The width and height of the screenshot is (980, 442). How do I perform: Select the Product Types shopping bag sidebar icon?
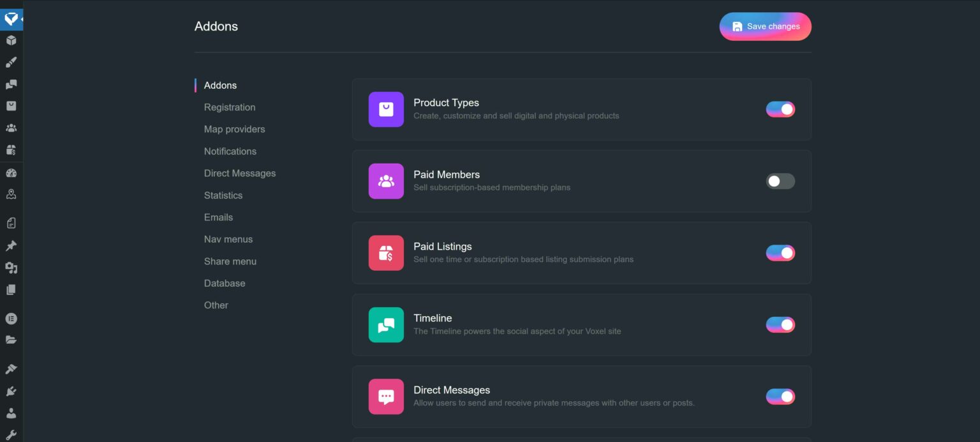(x=11, y=105)
